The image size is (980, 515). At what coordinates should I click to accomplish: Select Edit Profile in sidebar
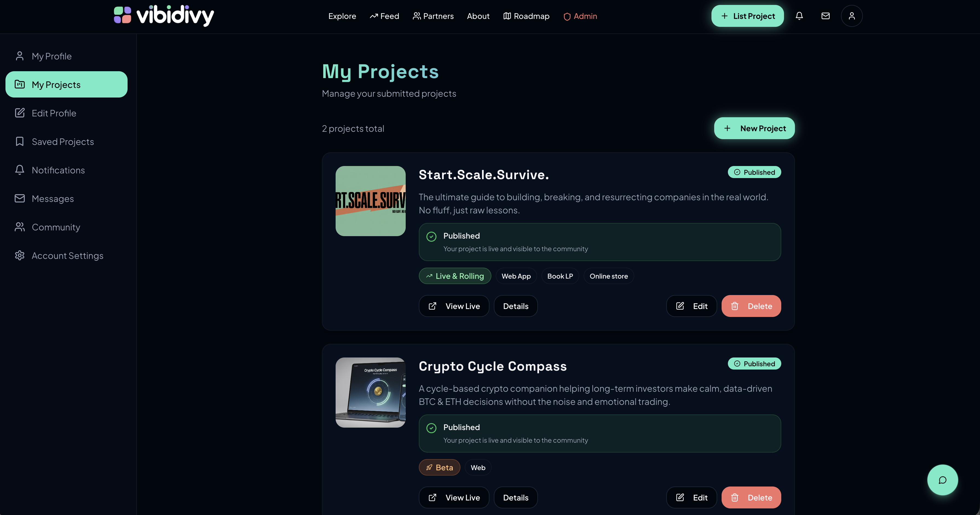[54, 113]
